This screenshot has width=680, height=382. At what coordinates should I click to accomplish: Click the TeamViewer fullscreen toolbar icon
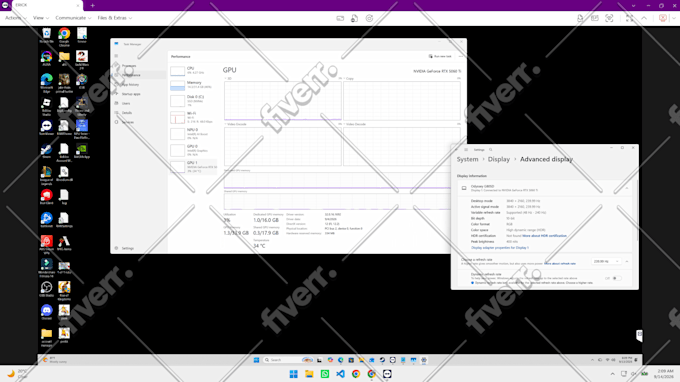point(629,18)
